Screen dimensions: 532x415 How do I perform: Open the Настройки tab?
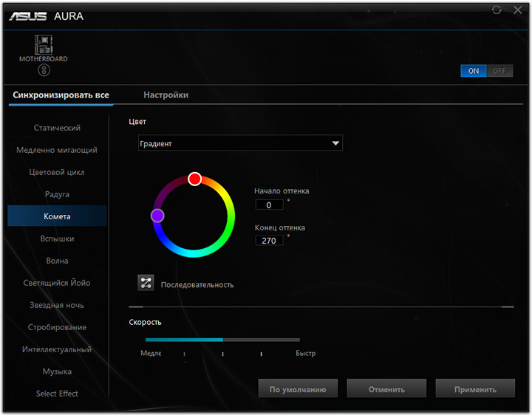(166, 95)
